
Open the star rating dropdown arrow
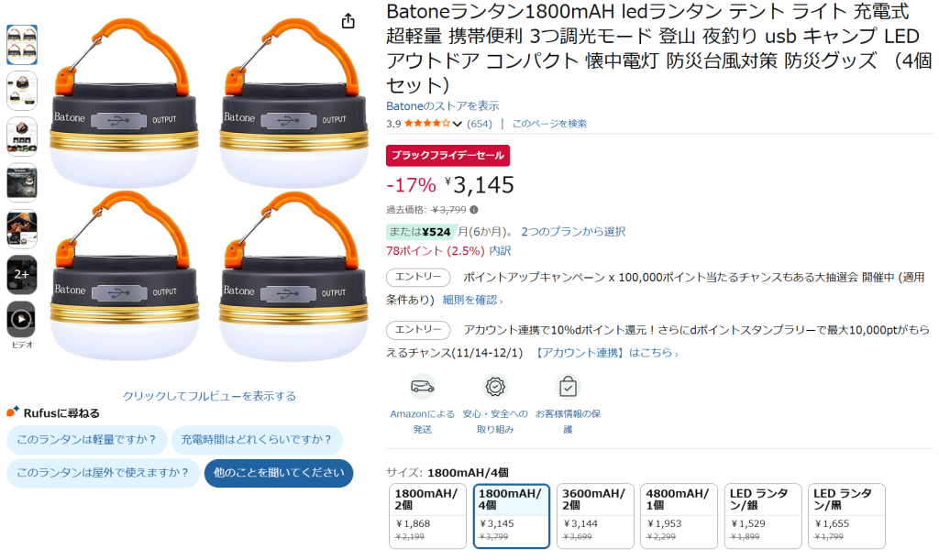coord(458,124)
